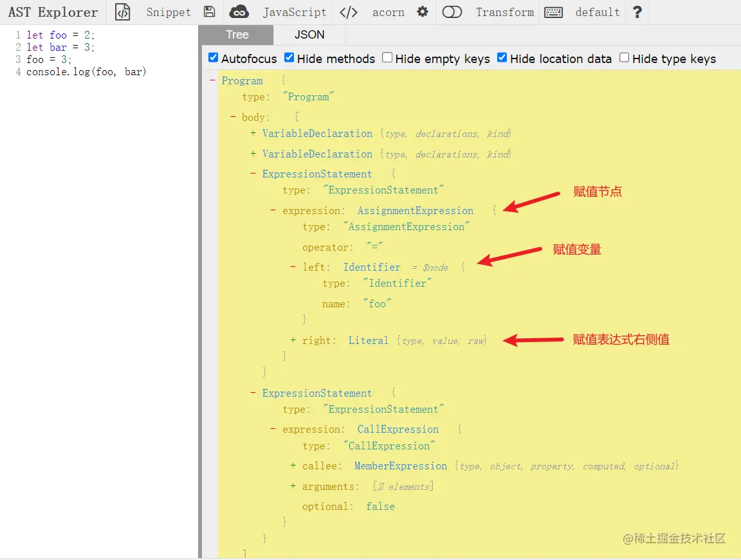741x560 pixels.
Task: Click the AST Explorer logo title
Action: [53, 12]
